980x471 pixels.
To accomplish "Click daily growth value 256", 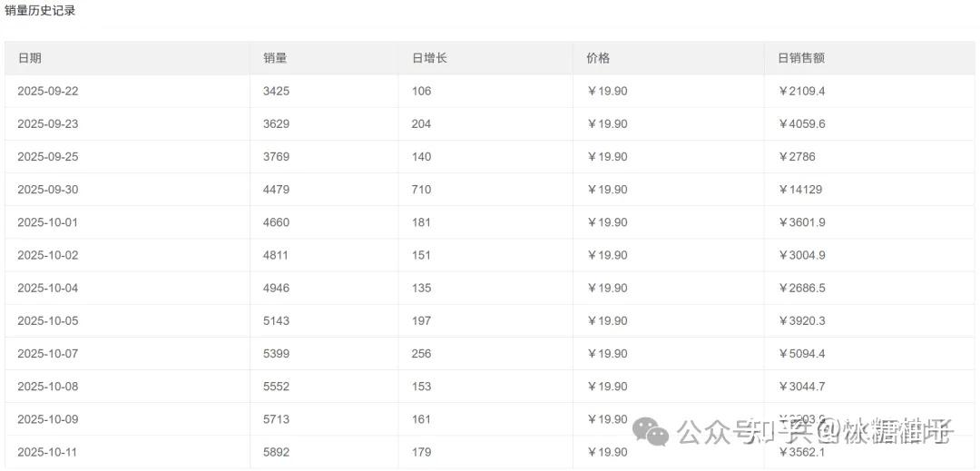I will [x=421, y=353].
